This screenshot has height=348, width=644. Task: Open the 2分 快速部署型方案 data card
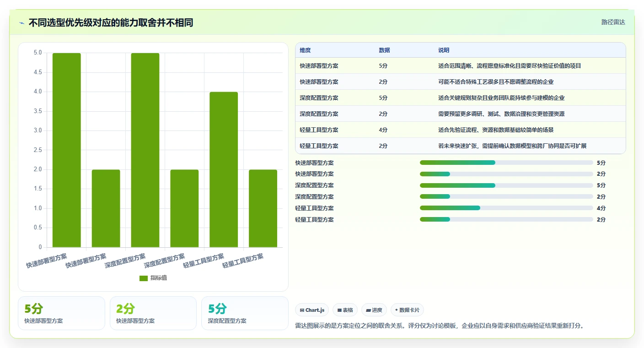tap(153, 313)
